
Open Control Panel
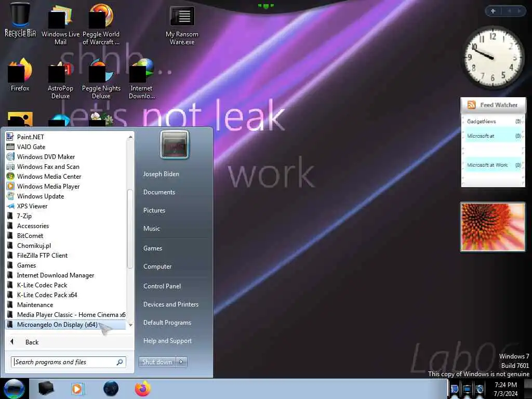coord(162,286)
